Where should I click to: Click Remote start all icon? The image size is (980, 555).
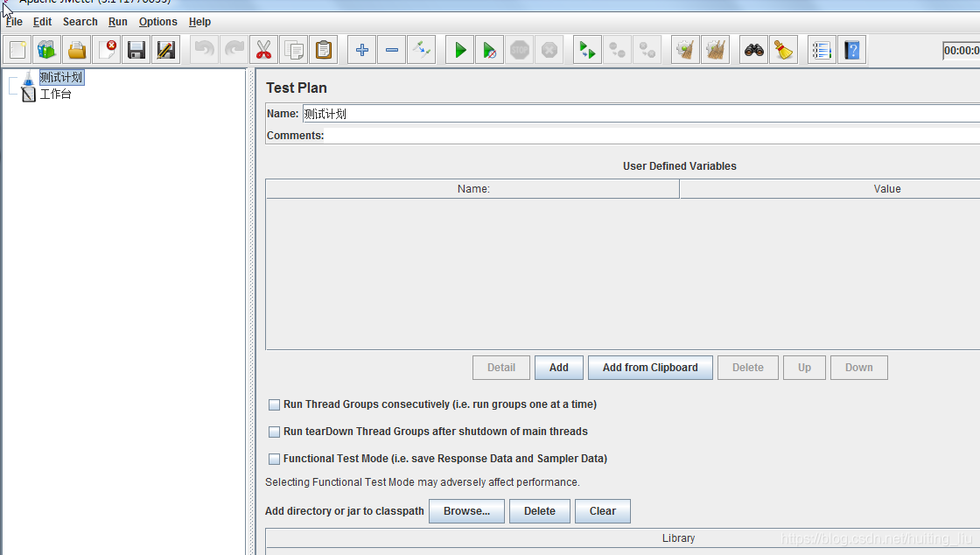(587, 50)
